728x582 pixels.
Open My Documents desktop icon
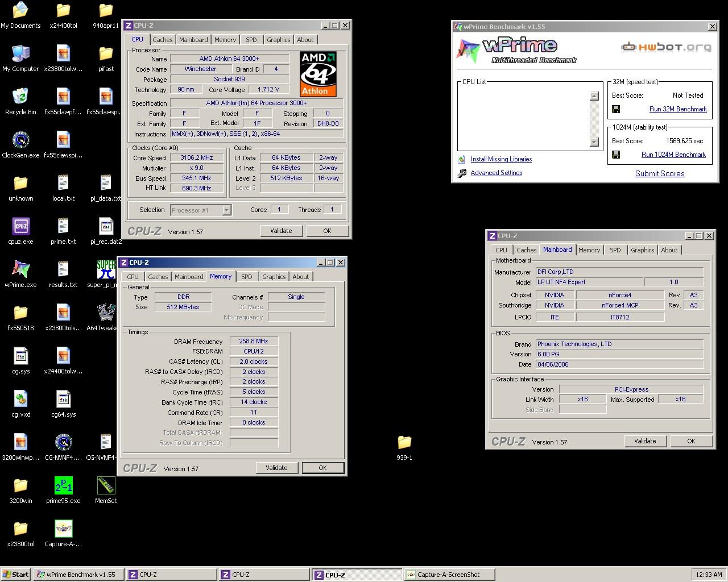coord(20,10)
